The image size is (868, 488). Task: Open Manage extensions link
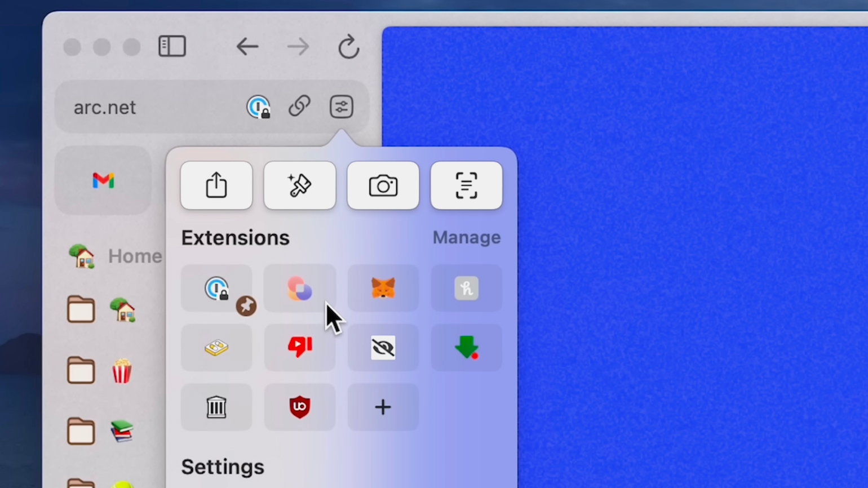point(466,237)
